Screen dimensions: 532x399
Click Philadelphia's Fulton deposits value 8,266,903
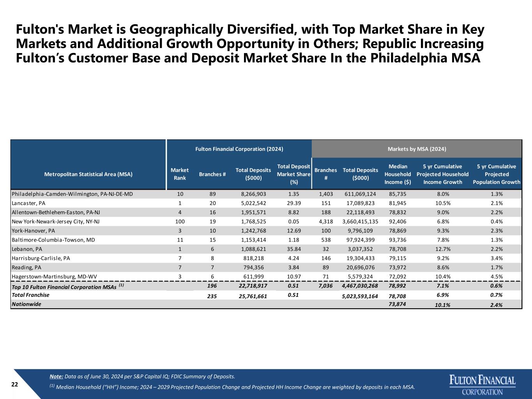(254, 194)
